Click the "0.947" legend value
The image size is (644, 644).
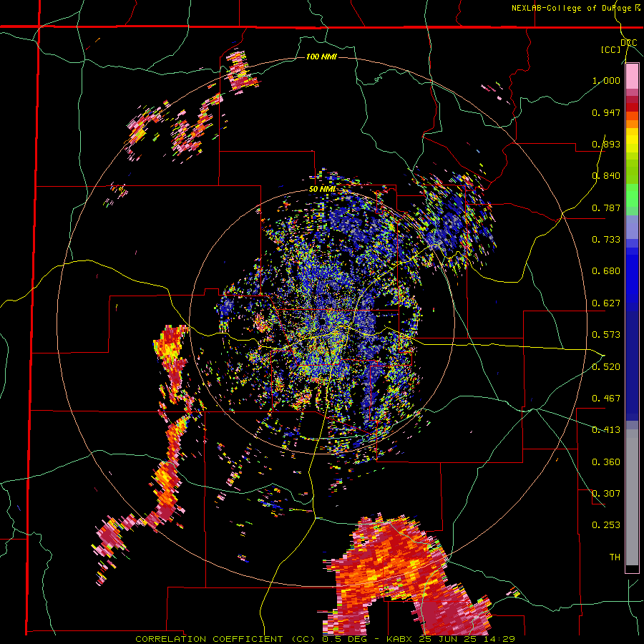[x=606, y=112]
